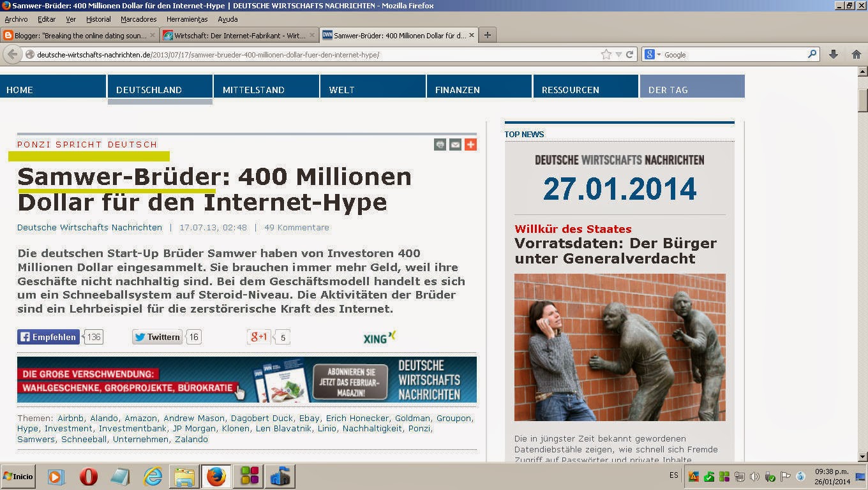Open the Erich Honecker topic link
This screenshot has width=868, height=490.
357,419
